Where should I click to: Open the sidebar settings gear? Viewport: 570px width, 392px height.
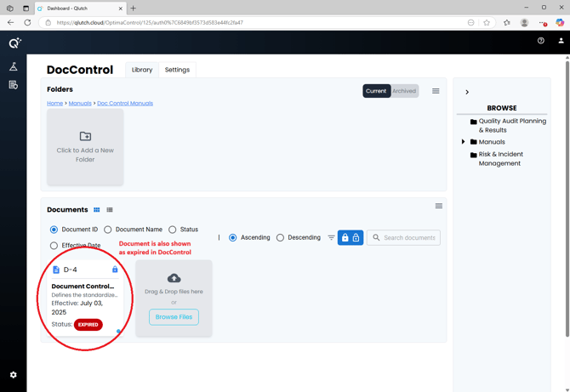coord(14,374)
